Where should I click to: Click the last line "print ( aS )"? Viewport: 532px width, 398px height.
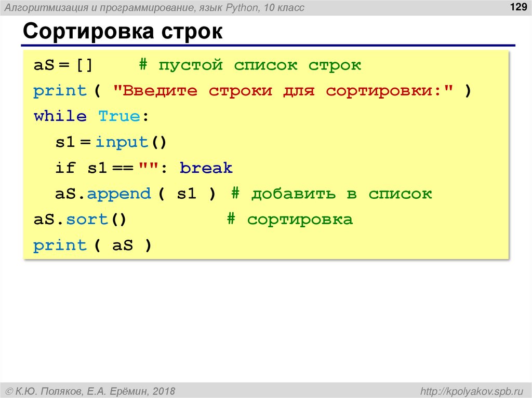click(x=92, y=245)
